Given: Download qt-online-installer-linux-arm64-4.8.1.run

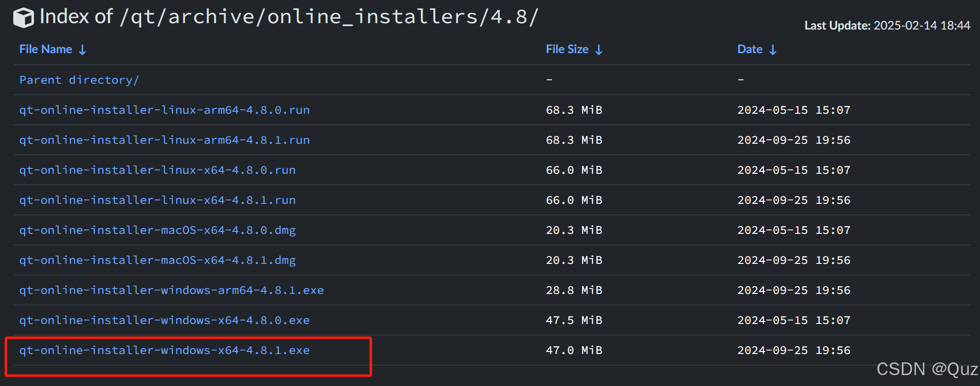Looking at the screenshot, I should [164, 140].
